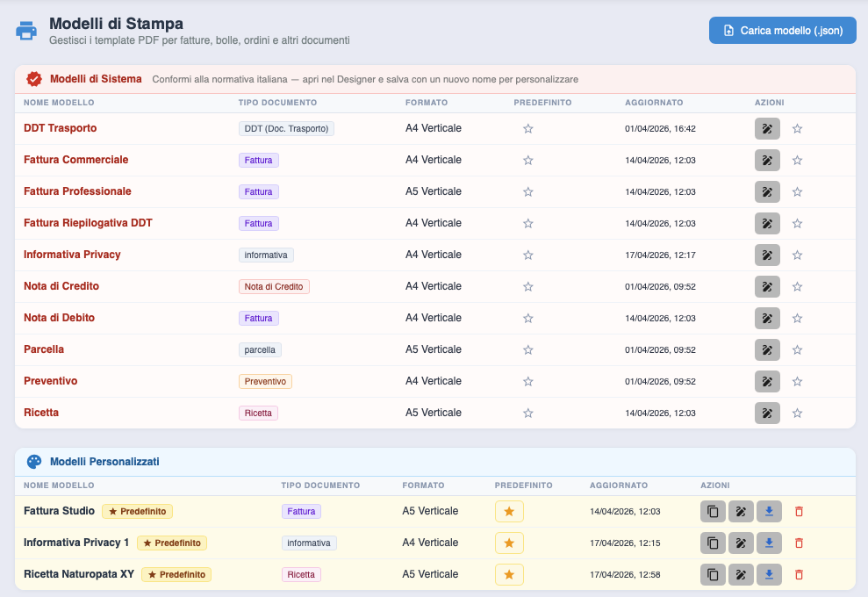868x597 pixels.
Task: Copy the Informativa Privacy 1 model
Action: pyautogui.click(x=713, y=543)
